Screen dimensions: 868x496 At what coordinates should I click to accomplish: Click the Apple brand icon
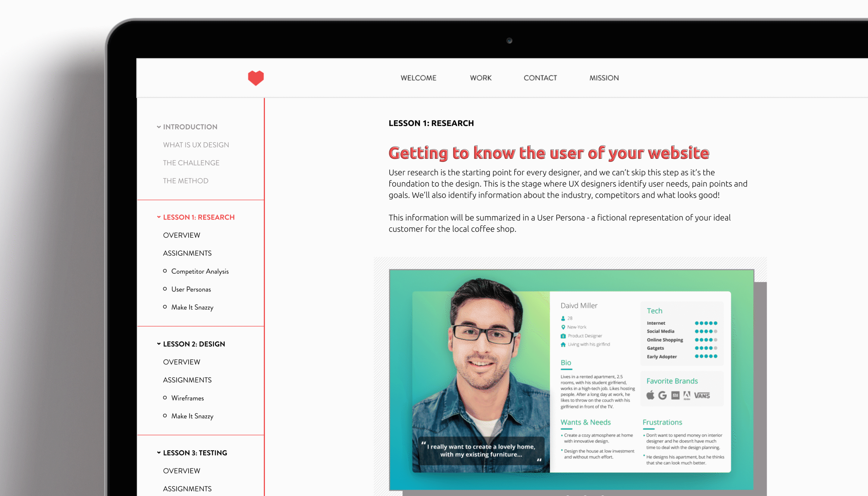coord(650,395)
